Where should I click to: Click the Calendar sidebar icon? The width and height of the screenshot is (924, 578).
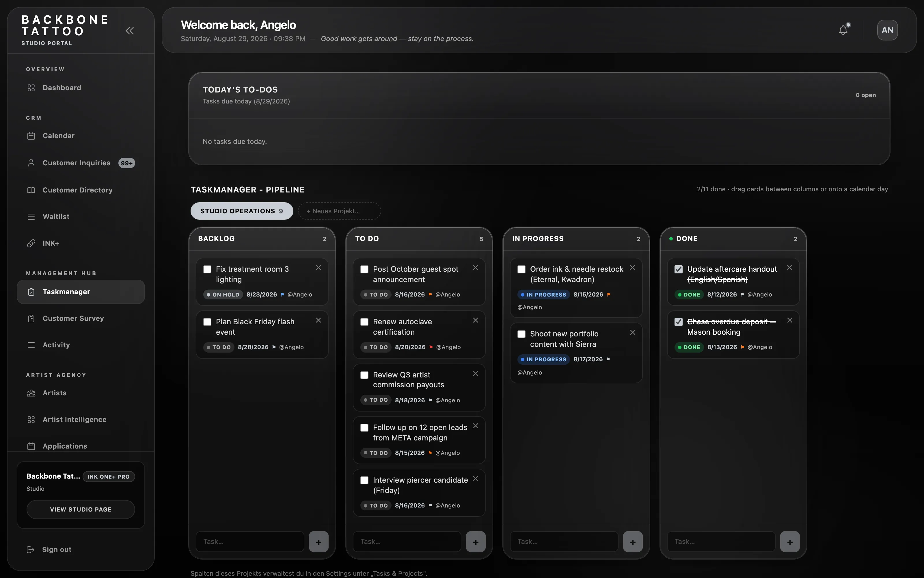coord(31,136)
